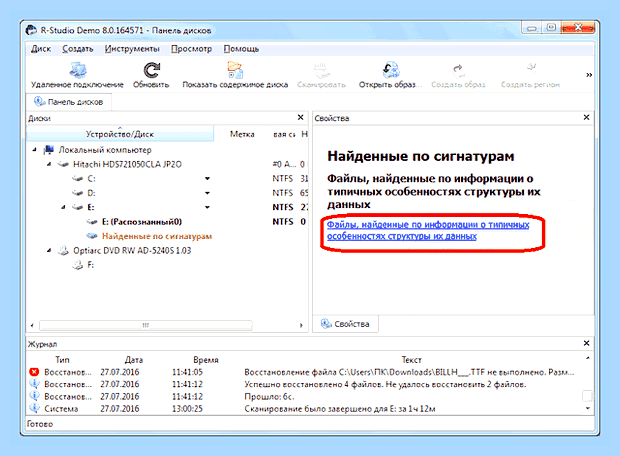Open the dropdown arrow for drive D:
620x456 pixels.
(207, 193)
